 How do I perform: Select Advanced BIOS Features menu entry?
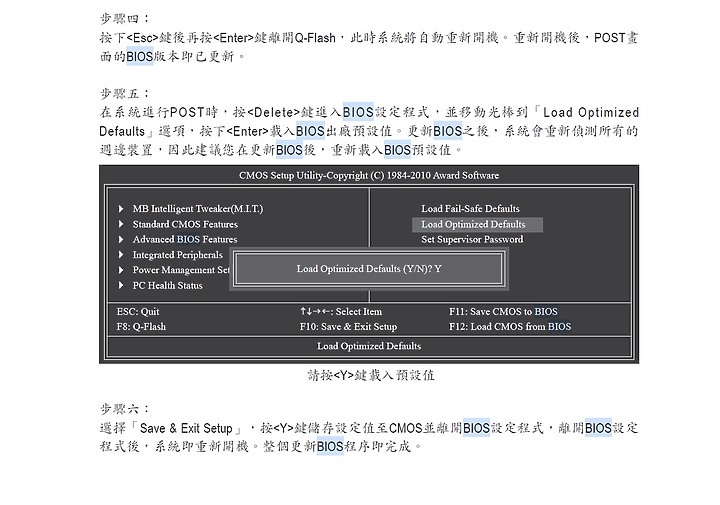pyautogui.click(x=185, y=239)
